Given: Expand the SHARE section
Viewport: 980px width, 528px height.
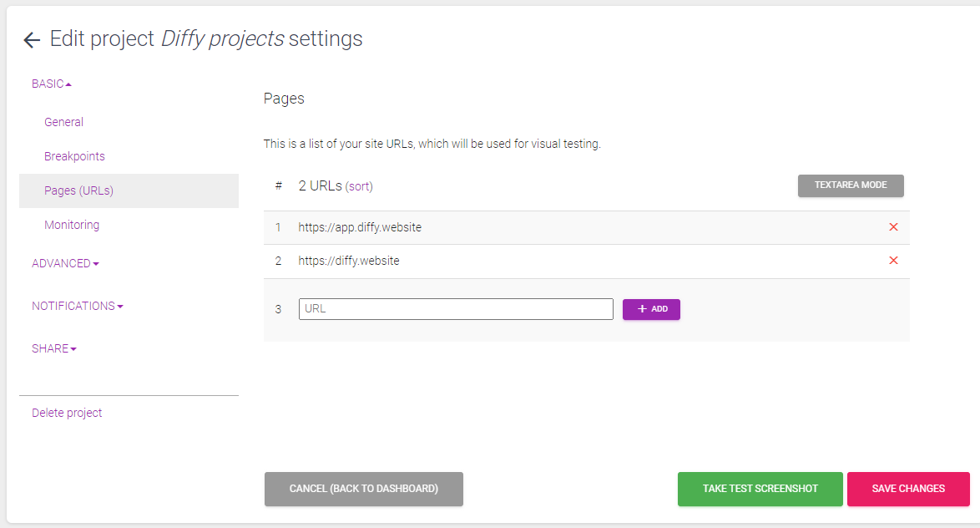Looking at the screenshot, I should click(x=54, y=348).
